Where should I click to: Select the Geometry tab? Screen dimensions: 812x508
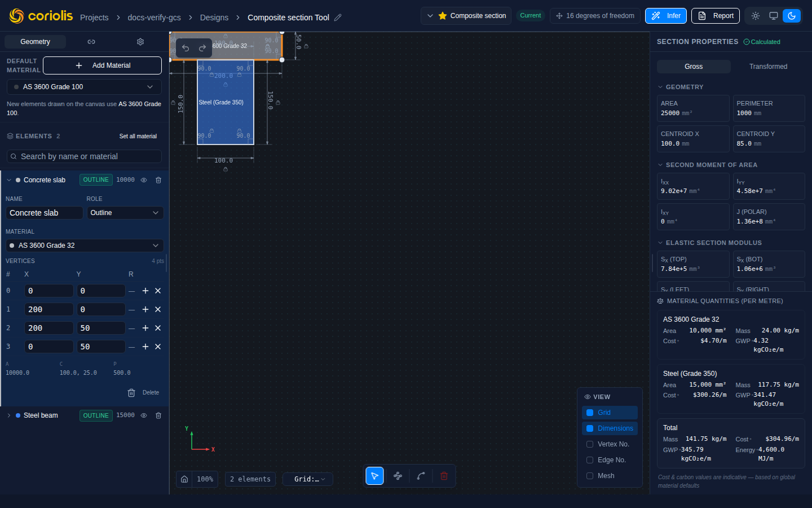(x=35, y=42)
